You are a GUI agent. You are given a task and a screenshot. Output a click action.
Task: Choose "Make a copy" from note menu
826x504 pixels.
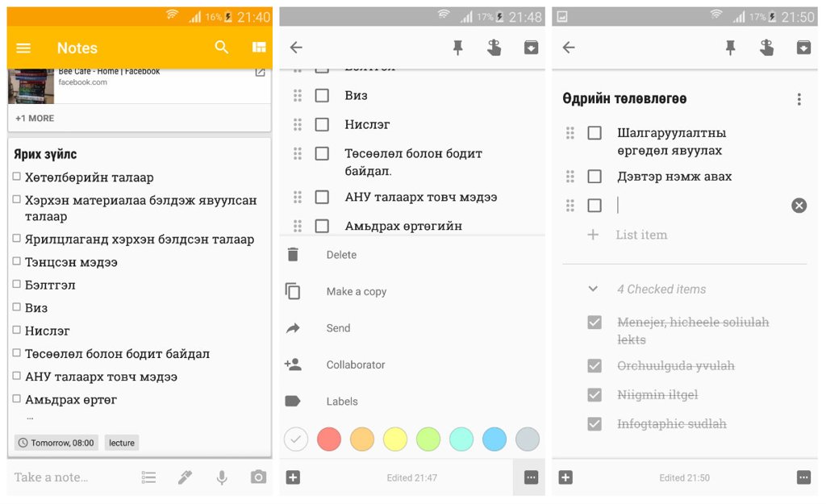coord(356,292)
